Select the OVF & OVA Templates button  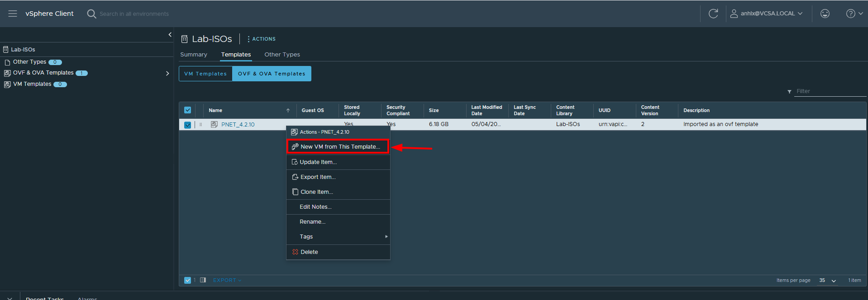[x=272, y=74]
